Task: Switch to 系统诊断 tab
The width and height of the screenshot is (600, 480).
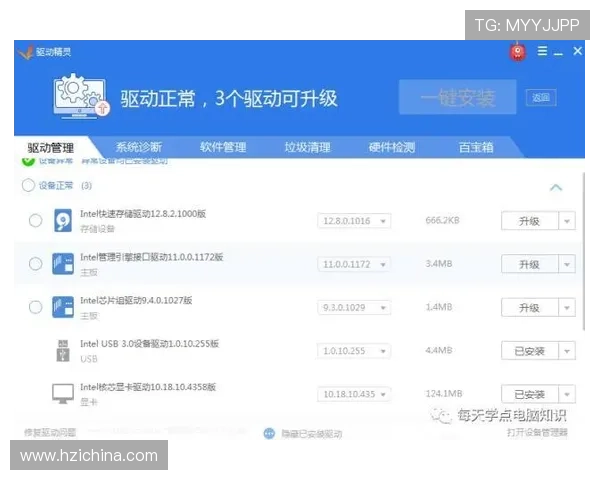Action: click(139, 147)
